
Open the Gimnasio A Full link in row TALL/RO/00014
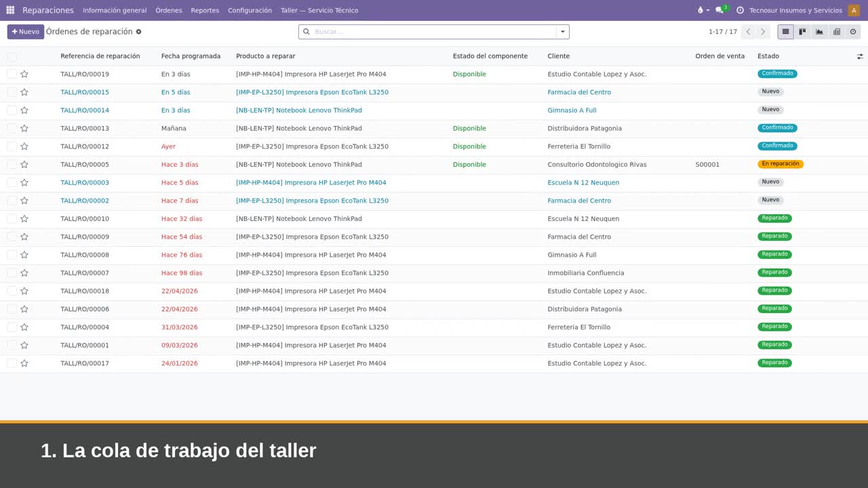572,110
